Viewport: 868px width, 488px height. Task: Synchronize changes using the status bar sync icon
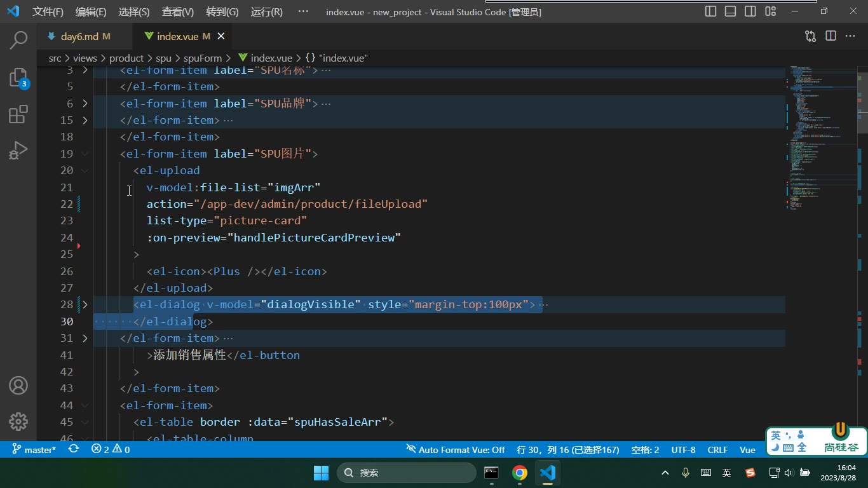74,449
